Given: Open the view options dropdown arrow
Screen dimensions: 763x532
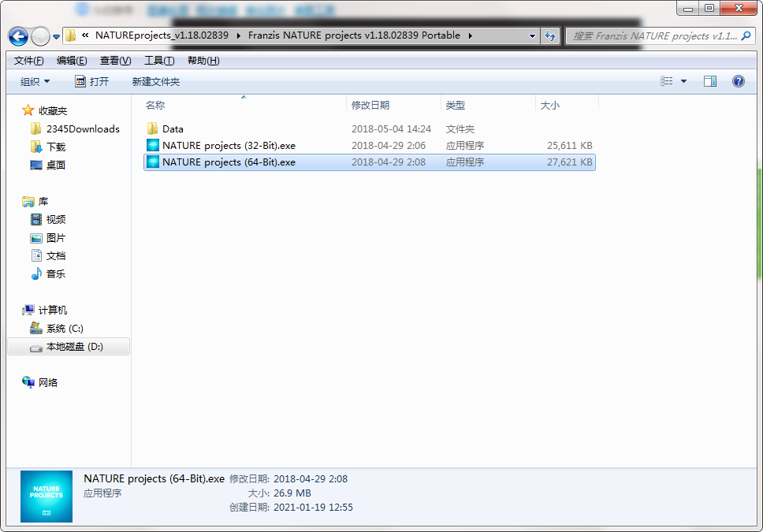Looking at the screenshot, I should [x=683, y=81].
